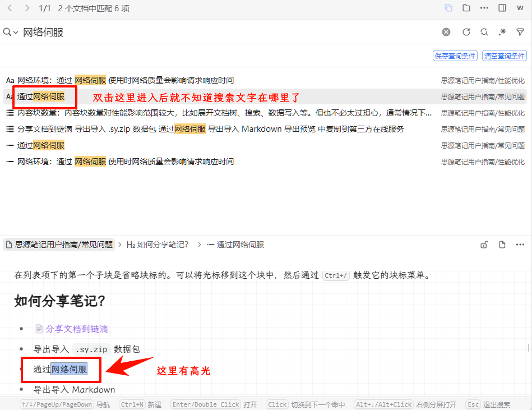Open the top-bar three-dots more menu
The height and width of the screenshot is (410, 532).
click(484, 8)
